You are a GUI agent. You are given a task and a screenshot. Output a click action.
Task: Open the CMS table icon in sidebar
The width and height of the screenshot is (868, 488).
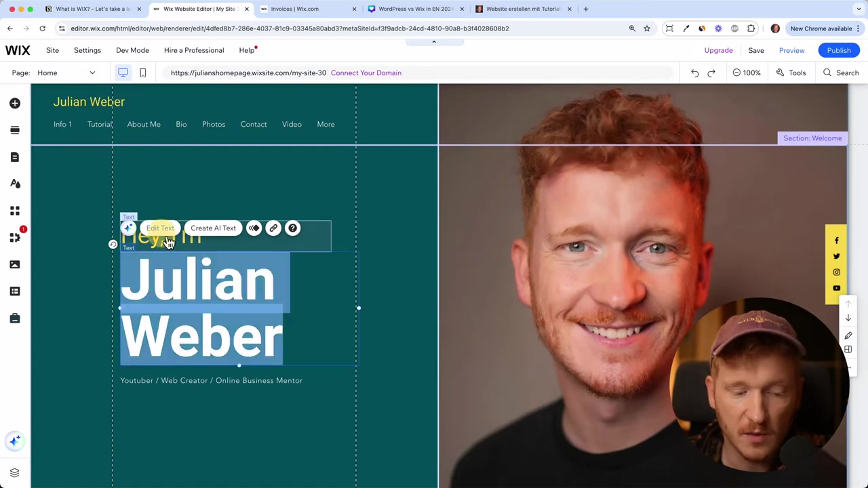click(15, 291)
